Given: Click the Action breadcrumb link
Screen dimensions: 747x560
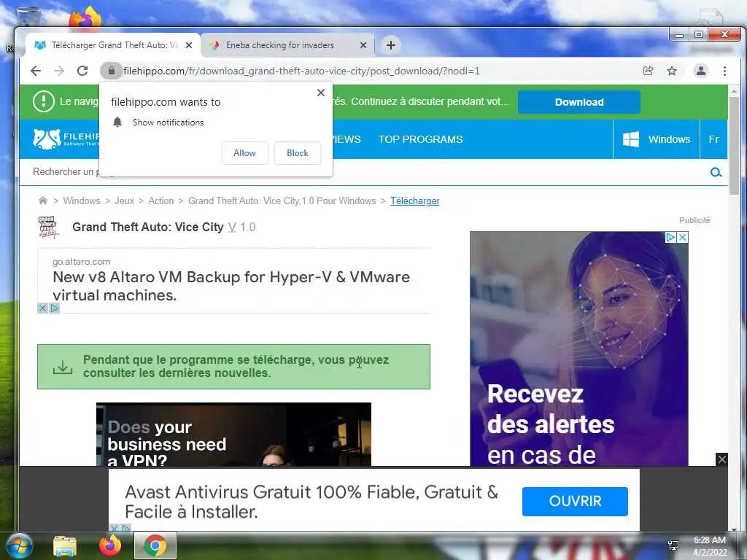Looking at the screenshot, I should (x=161, y=201).
